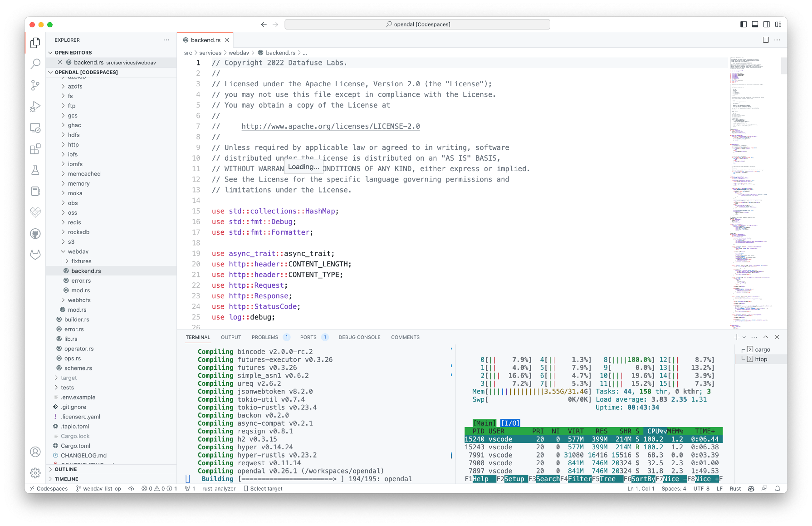The width and height of the screenshot is (812, 526).
Task: Switch to the PROBLEMS tab
Action: [x=265, y=337]
